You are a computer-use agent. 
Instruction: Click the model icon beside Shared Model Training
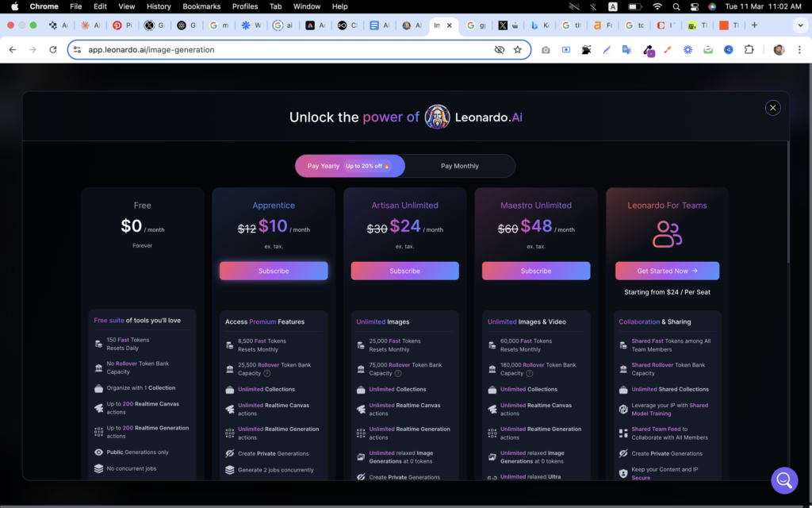click(623, 410)
